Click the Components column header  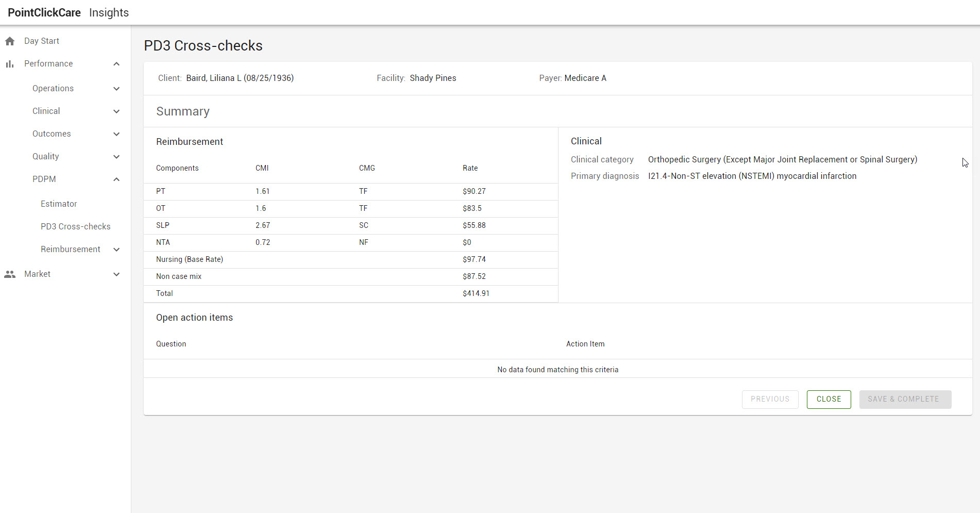(177, 168)
